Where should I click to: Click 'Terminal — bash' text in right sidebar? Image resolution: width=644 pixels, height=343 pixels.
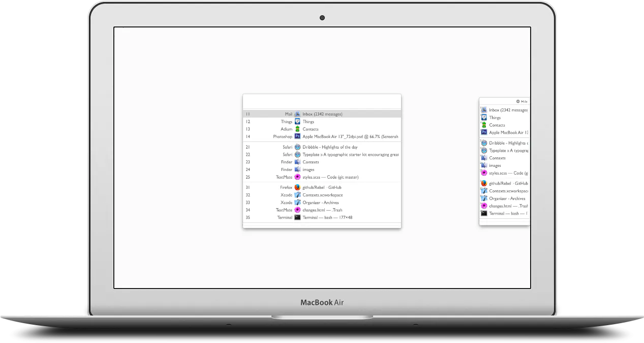(508, 213)
